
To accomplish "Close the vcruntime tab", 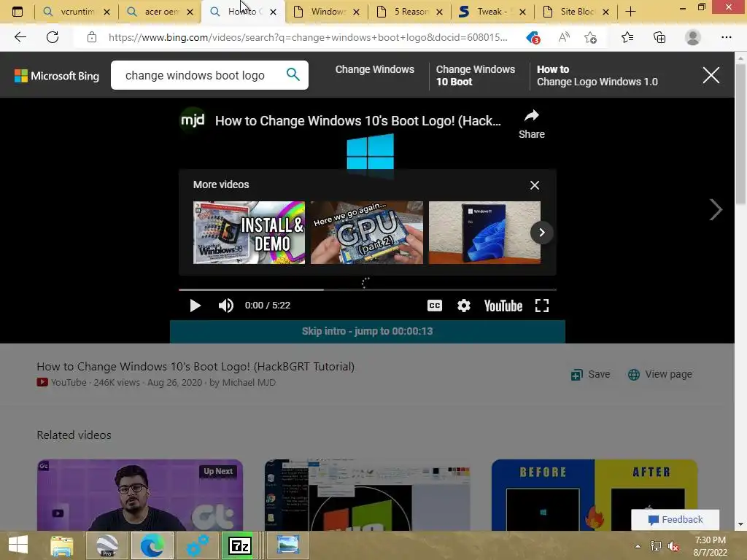I will click(x=107, y=12).
